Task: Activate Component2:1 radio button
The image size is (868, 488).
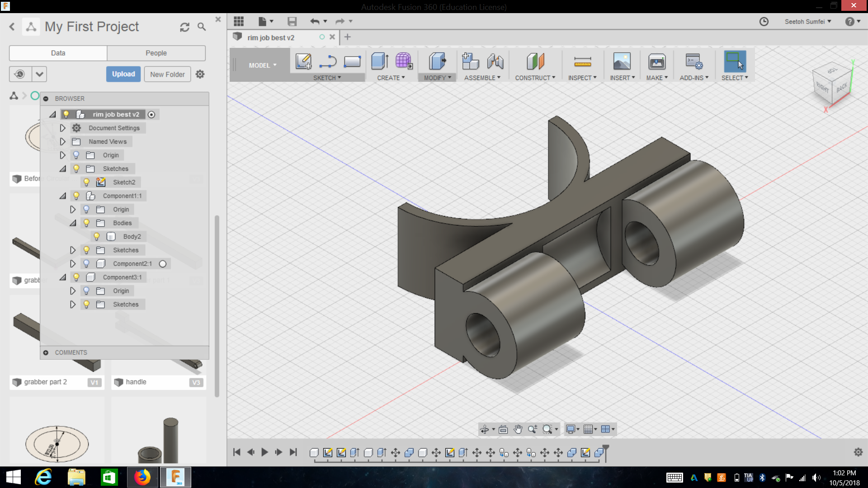Action: (x=163, y=264)
